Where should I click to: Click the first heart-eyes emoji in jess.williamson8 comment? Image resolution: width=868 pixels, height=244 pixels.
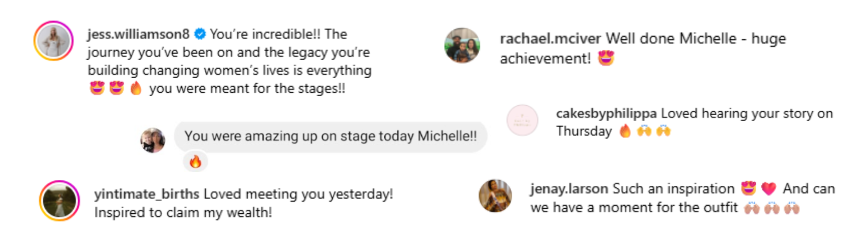[x=97, y=88]
